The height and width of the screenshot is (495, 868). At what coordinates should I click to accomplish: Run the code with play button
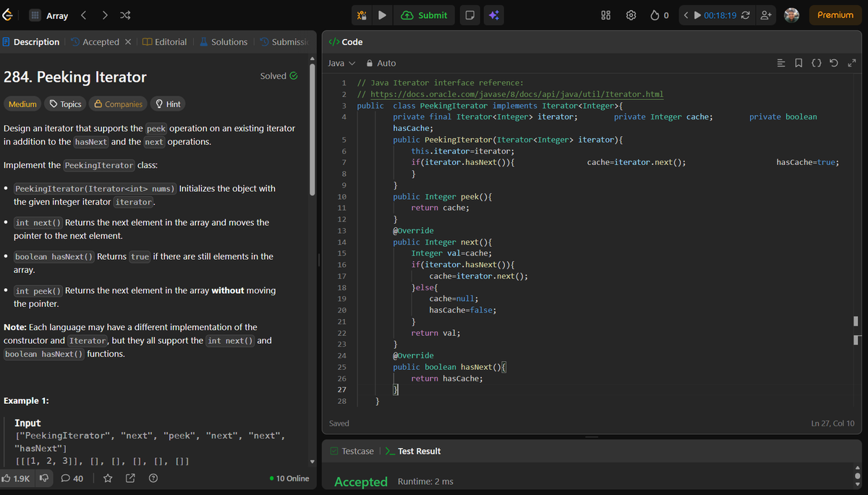383,15
